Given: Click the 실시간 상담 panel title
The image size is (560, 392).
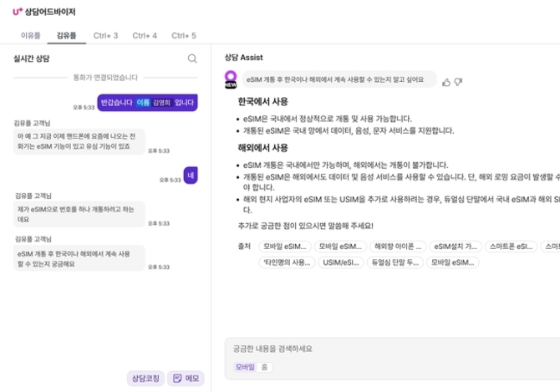Looking at the screenshot, I should point(32,59).
